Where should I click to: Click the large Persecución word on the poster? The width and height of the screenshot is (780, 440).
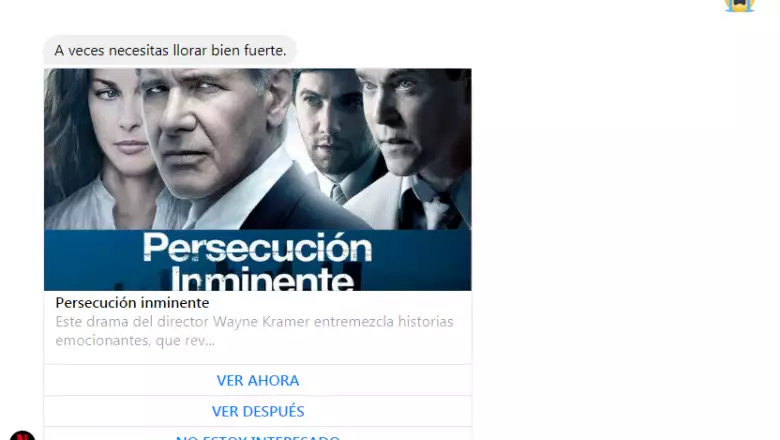[x=257, y=248]
